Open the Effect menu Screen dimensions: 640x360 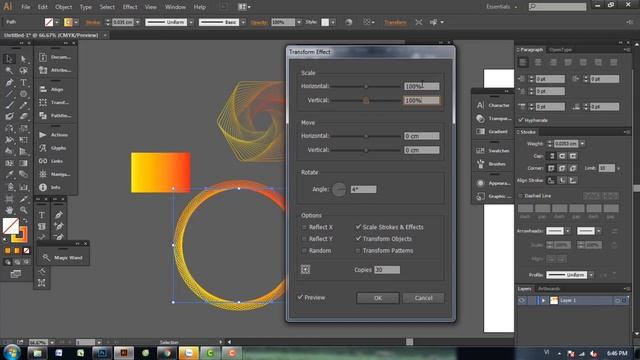pos(130,7)
